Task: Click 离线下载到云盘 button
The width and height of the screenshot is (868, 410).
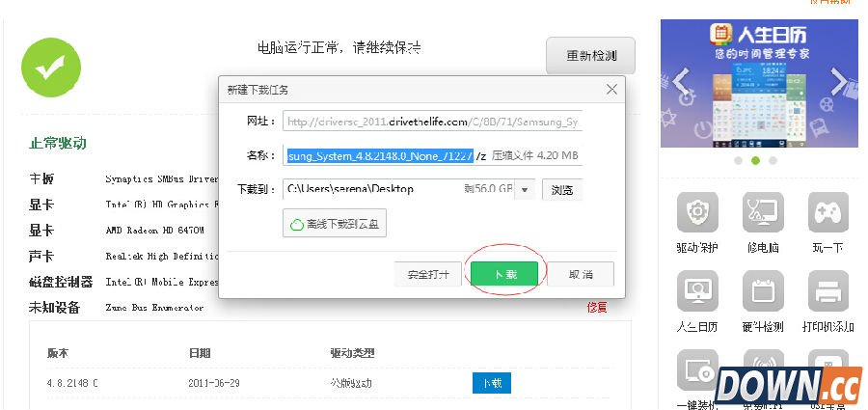Action: 335,223
